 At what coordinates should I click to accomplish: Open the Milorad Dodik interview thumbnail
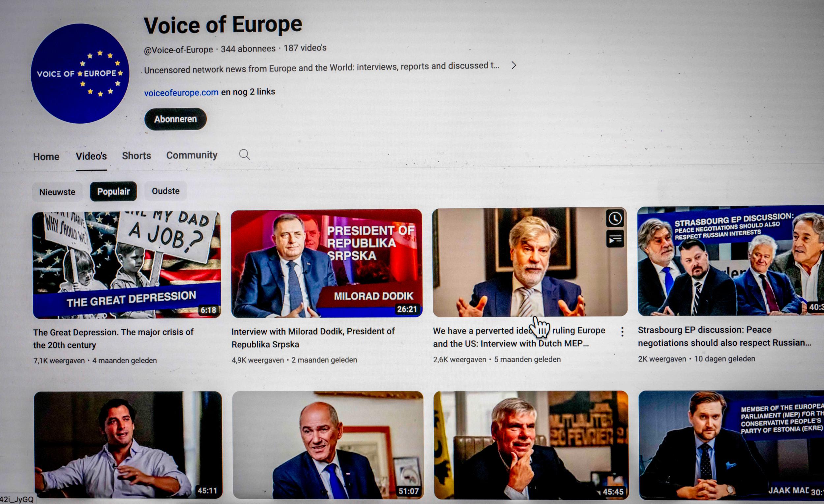tap(326, 263)
